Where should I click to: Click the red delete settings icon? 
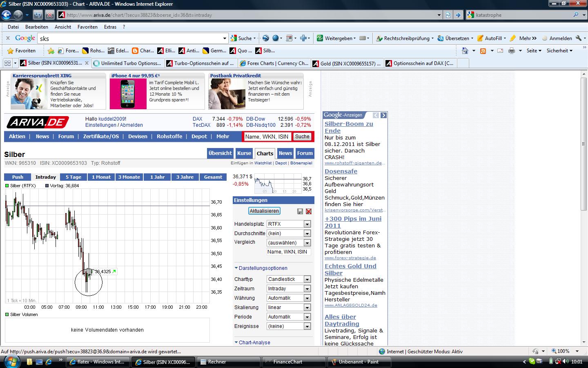[x=309, y=211]
